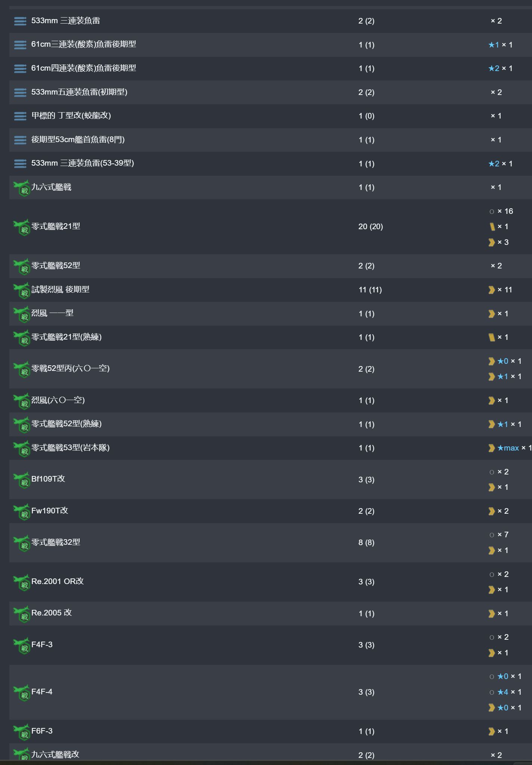
Task: Click the 零式艦戦32型 equipment name
Action: pyautogui.click(x=56, y=542)
